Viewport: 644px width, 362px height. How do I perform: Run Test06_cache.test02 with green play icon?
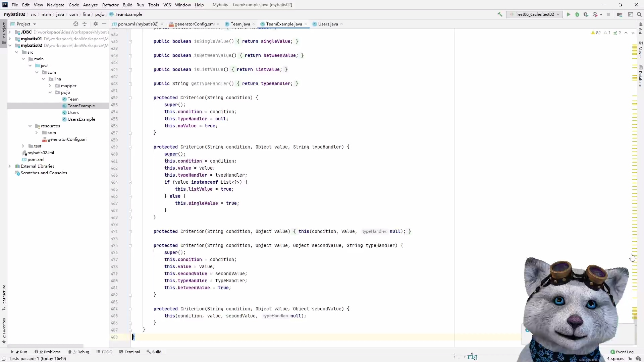(569, 14)
